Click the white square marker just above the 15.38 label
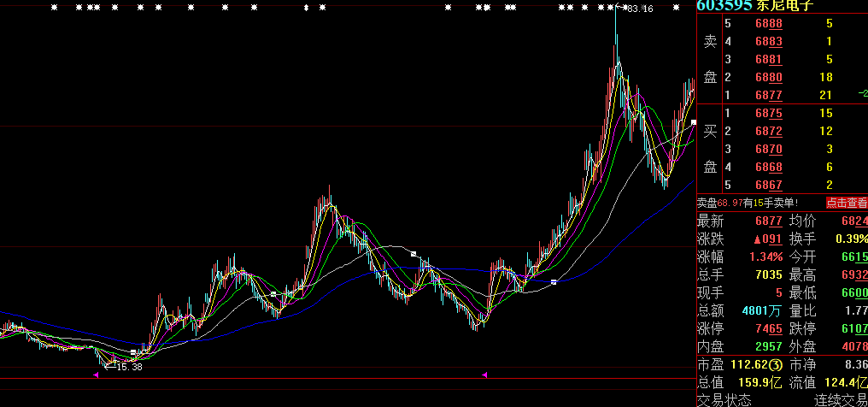The height and width of the screenshot is (407, 868). (133, 352)
